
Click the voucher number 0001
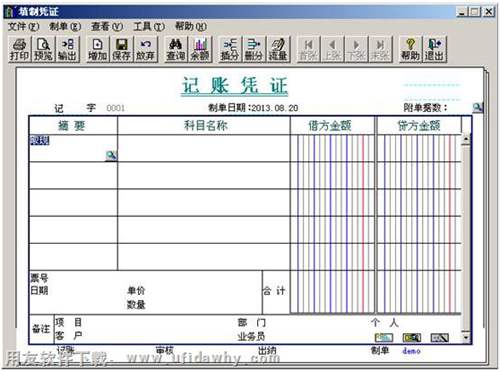tap(115, 108)
